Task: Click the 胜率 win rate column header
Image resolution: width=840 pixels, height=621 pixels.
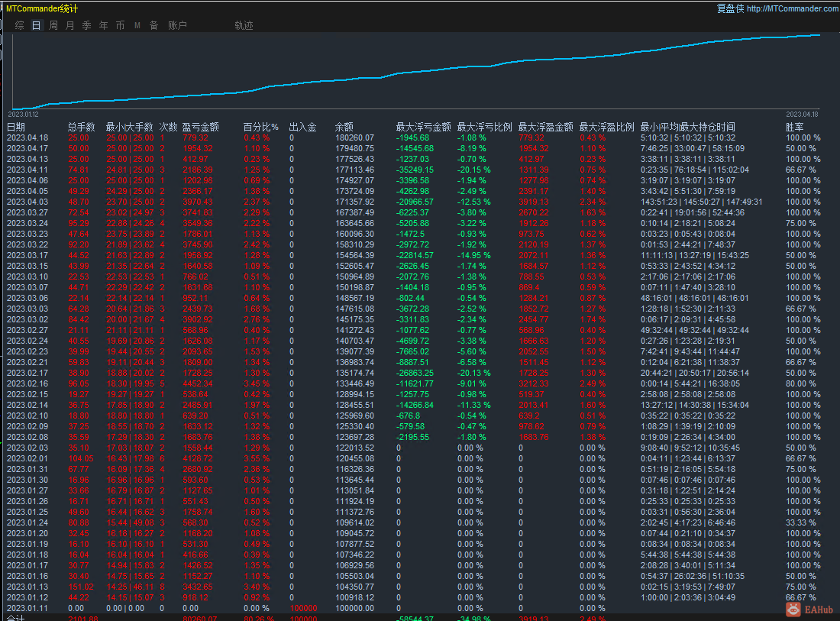Action: tap(794, 127)
